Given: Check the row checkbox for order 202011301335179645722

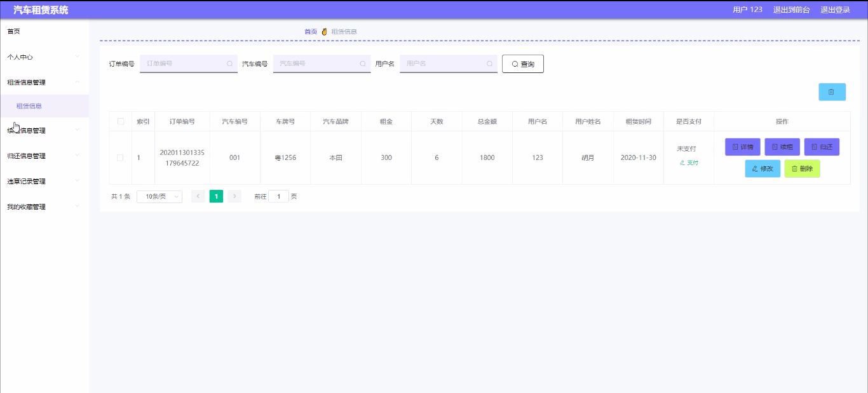Looking at the screenshot, I should tap(120, 157).
